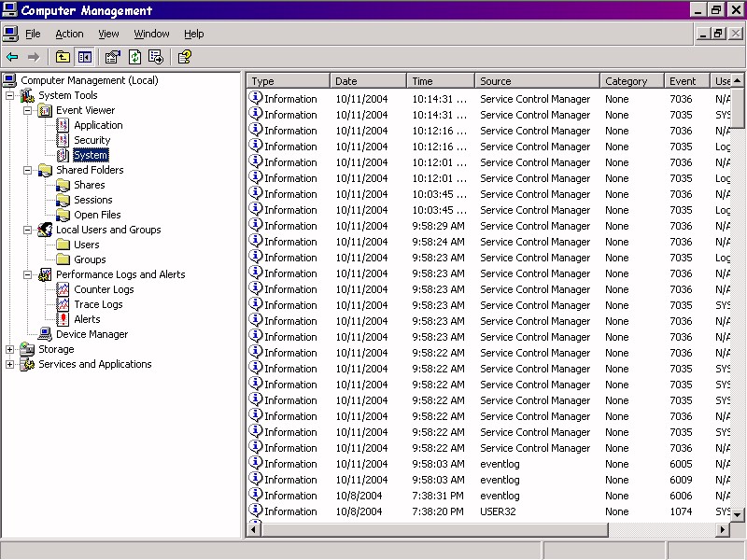Click the Device Manager icon
Viewport: 747px width, 560px height.
[45, 334]
